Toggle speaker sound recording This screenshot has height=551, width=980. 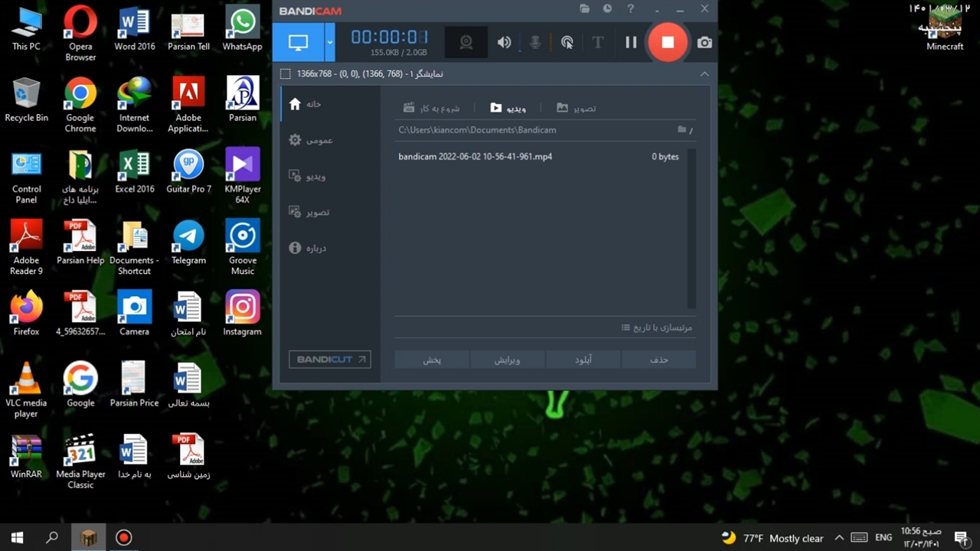(x=504, y=43)
